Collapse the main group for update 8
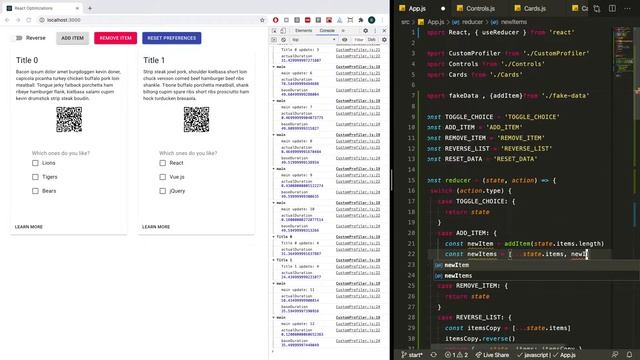The height and width of the screenshot is (360, 640). (274, 134)
